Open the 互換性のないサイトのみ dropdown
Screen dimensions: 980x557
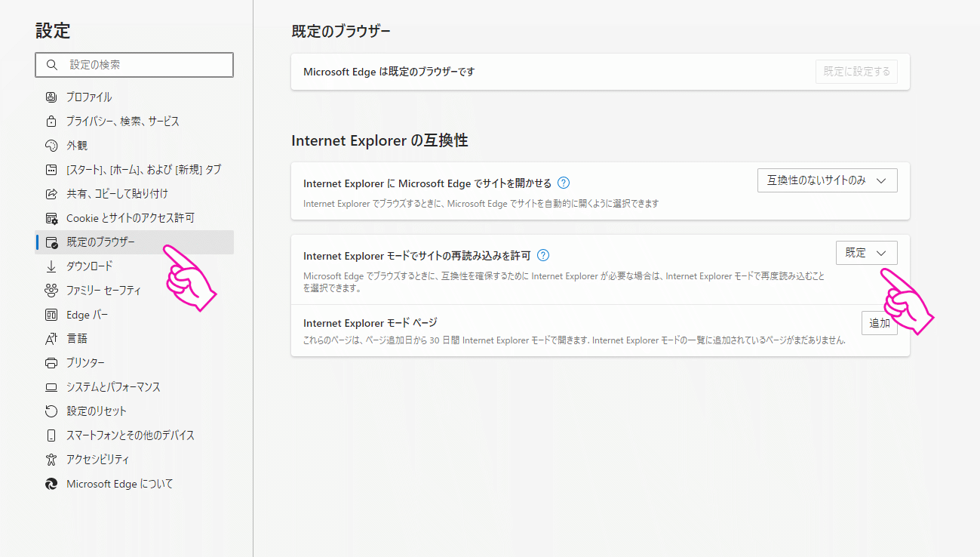click(x=827, y=180)
